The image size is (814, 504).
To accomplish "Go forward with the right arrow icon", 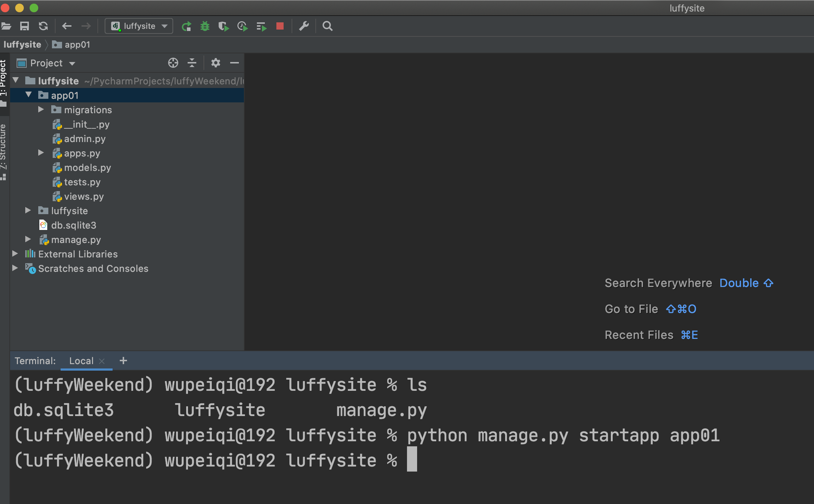I will 86,26.
